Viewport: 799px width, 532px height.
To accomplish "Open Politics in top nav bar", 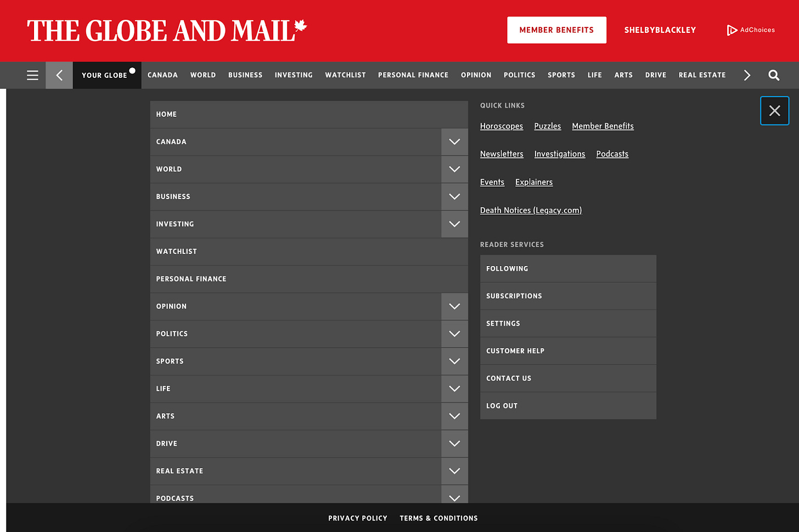I will pyautogui.click(x=519, y=75).
